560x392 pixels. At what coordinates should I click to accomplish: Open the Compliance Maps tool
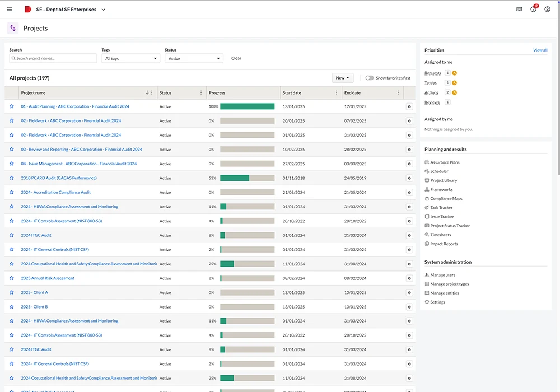pyautogui.click(x=445, y=198)
